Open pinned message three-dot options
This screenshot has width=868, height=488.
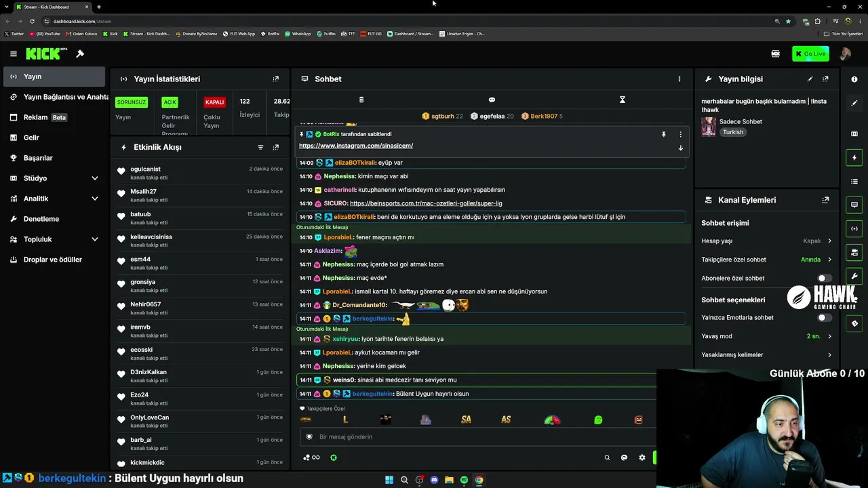pos(681,134)
